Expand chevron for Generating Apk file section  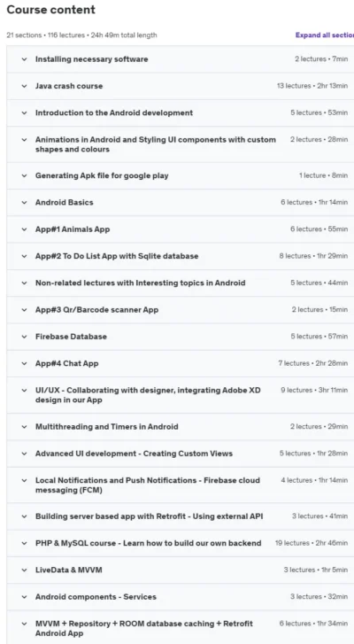pyautogui.click(x=24, y=175)
